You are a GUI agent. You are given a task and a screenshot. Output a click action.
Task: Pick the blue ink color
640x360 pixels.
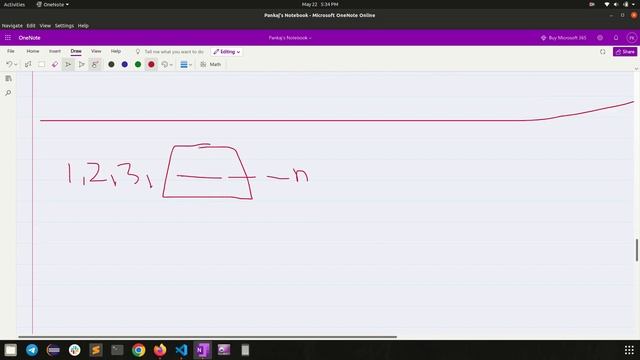(x=124, y=64)
